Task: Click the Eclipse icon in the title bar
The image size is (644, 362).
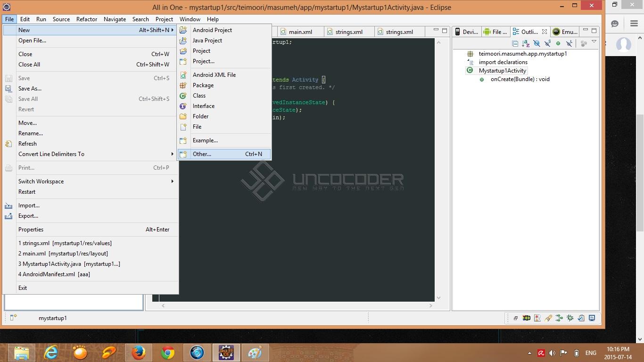Action: point(7,7)
